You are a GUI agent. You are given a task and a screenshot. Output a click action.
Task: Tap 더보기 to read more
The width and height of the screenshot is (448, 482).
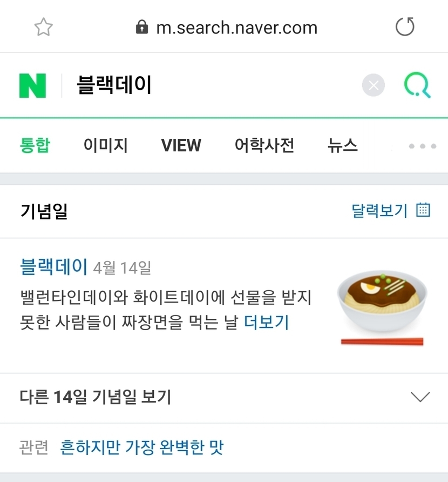267,323
